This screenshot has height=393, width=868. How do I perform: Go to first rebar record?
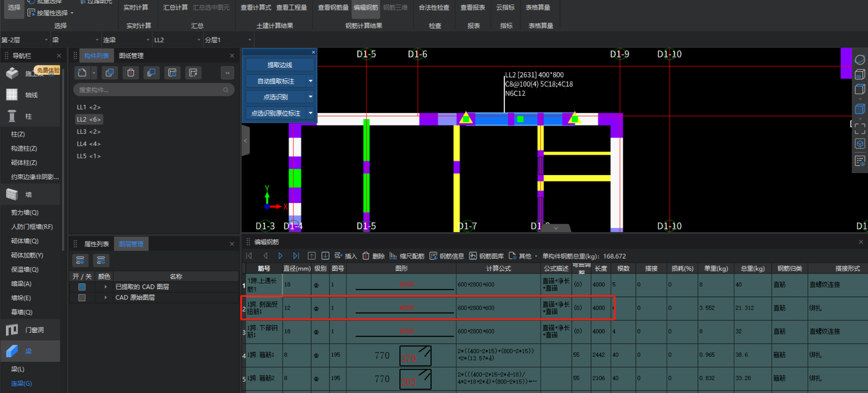[249, 256]
